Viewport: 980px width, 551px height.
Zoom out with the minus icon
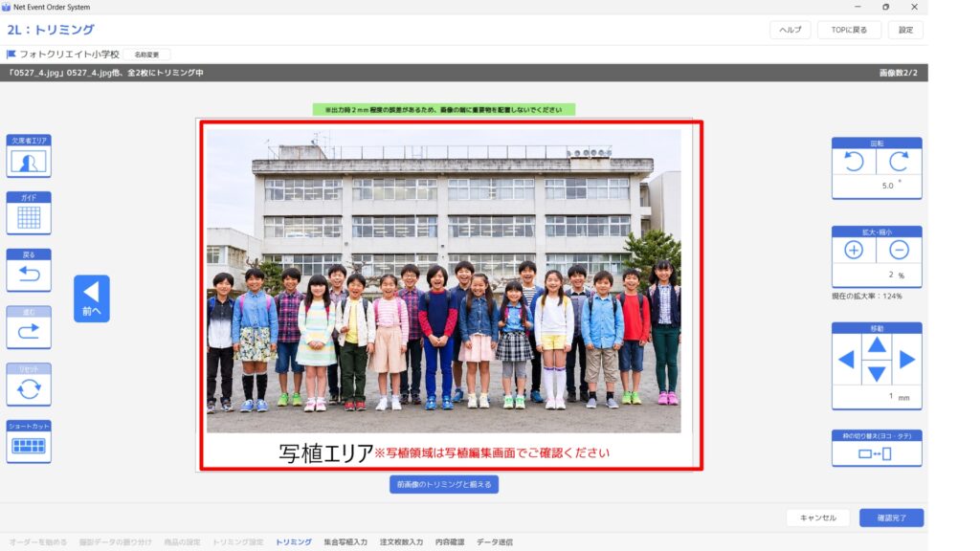coord(899,250)
